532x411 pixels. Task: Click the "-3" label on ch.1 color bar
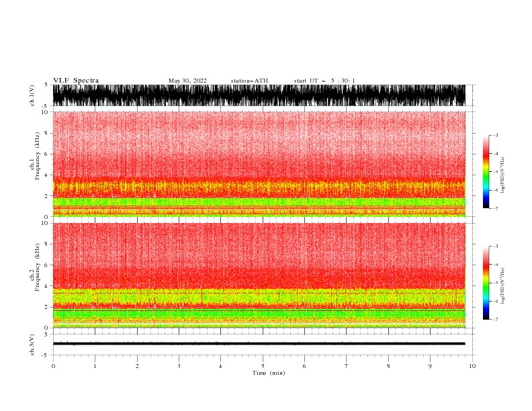[x=495, y=135]
